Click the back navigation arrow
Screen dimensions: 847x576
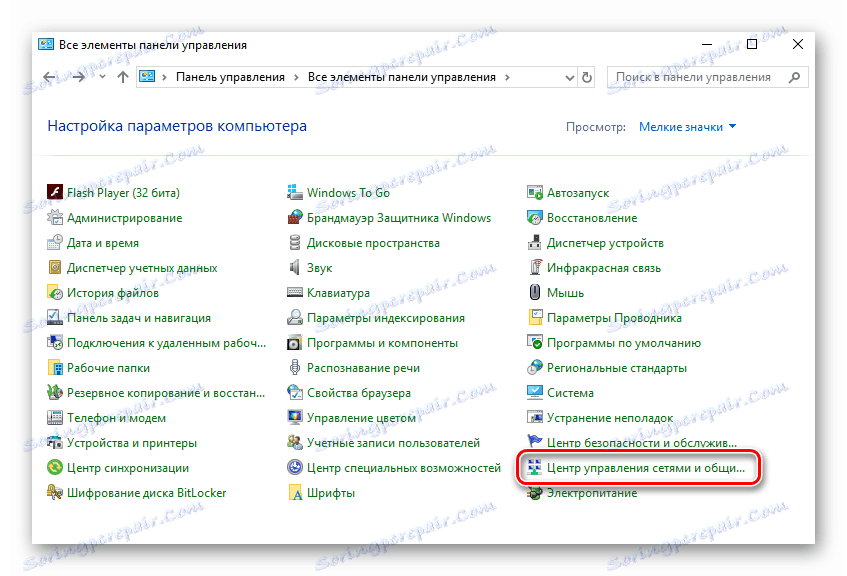coord(49,76)
